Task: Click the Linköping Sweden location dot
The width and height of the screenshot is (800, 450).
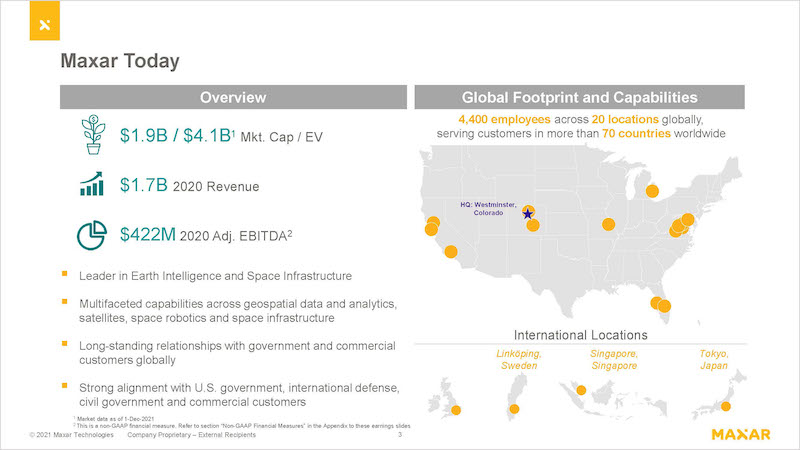Action: pyautogui.click(x=514, y=409)
